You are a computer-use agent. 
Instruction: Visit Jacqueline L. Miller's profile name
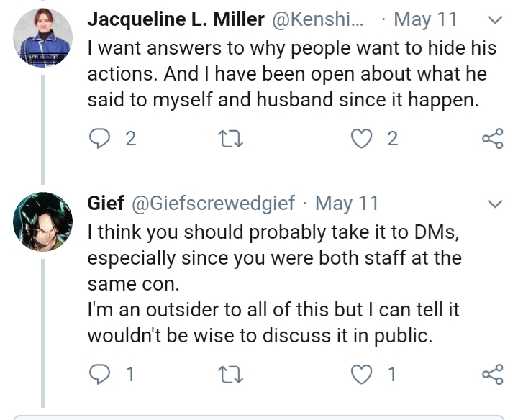pos(176,19)
